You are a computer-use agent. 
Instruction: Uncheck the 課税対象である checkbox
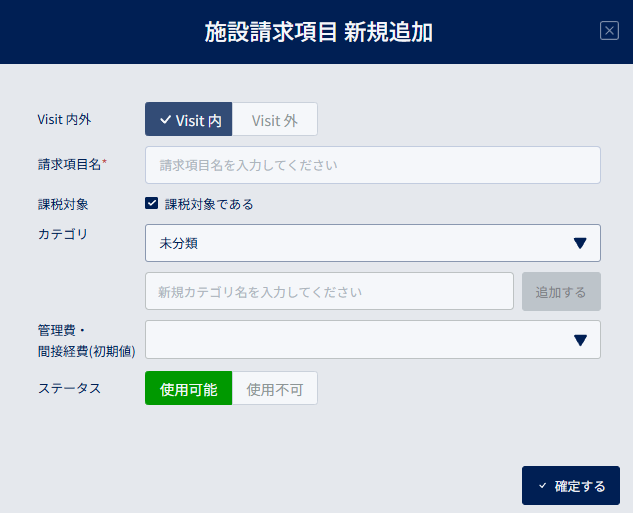(151, 203)
